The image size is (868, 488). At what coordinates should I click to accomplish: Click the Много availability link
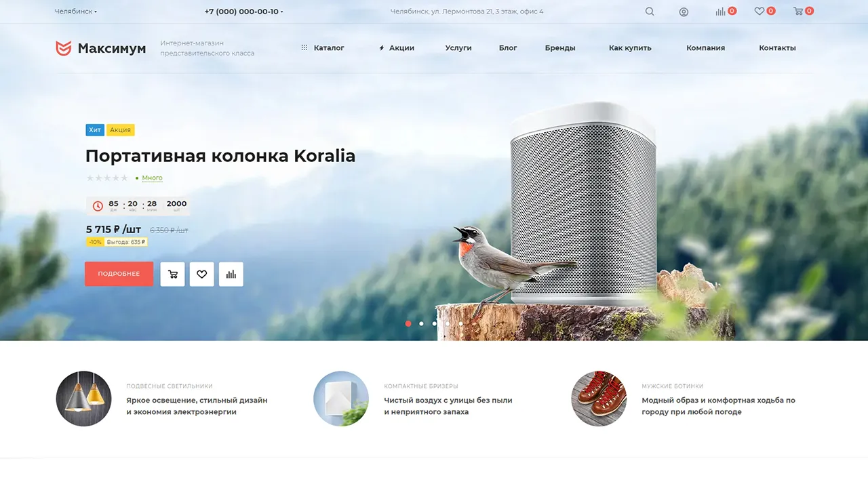click(152, 178)
